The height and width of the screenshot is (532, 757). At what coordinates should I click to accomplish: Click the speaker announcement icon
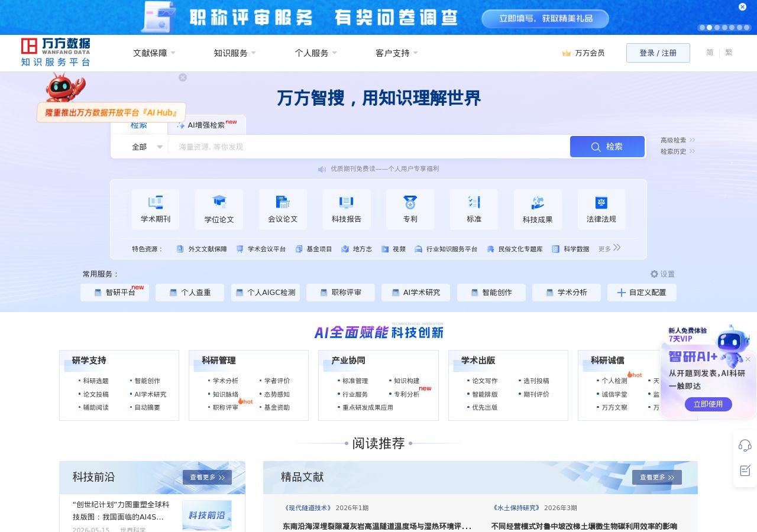pyautogui.click(x=322, y=169)
